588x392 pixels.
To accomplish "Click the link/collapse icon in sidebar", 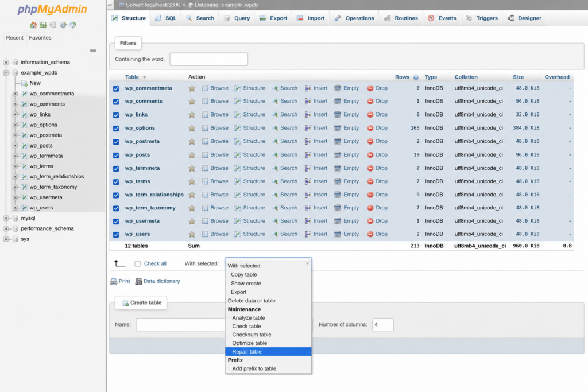I will (x=93, y=51).
